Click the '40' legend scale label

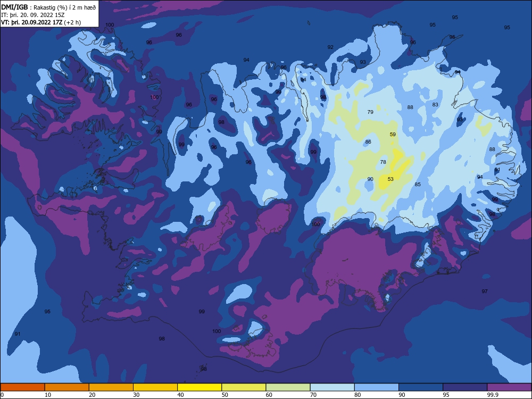point(180,395)
